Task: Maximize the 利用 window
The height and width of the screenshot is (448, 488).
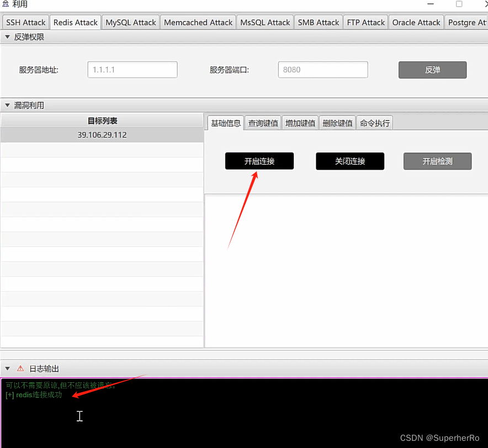Action: (459, 4)
